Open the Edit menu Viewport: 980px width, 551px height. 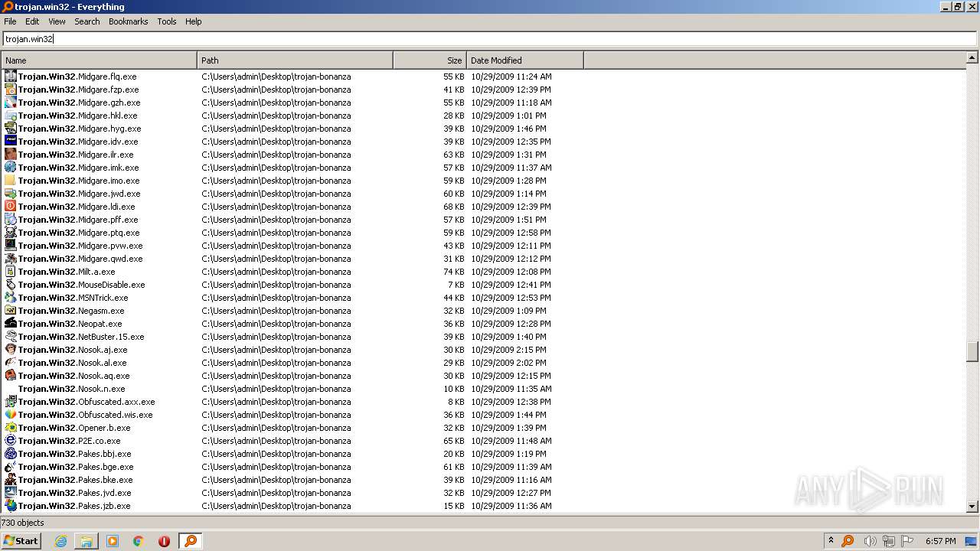(32, 21)
